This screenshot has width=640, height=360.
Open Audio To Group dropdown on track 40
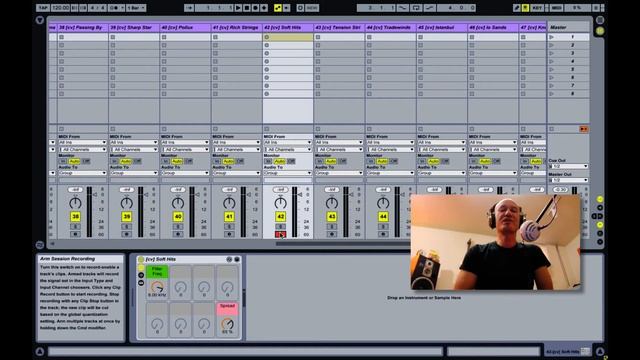click(x=185, y=173)
